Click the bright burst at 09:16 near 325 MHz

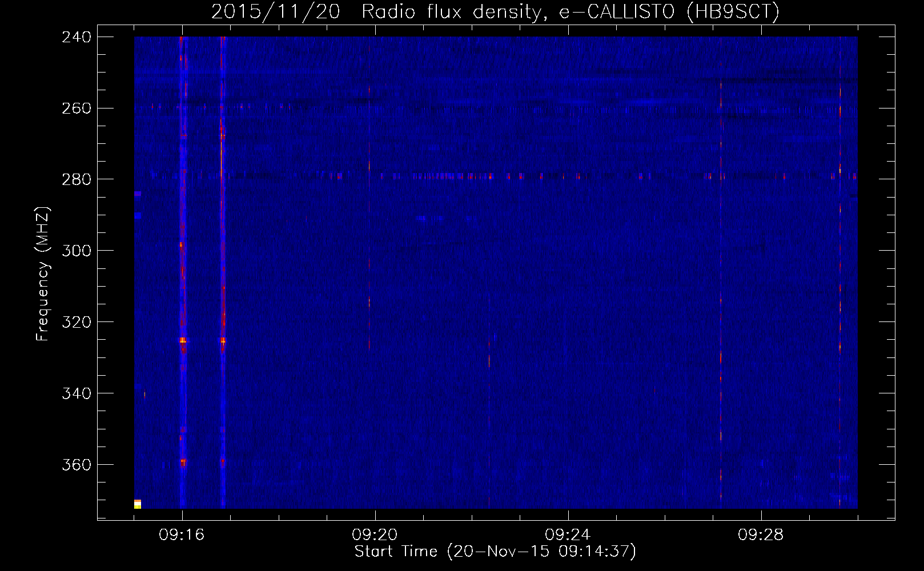pyautogui.click(x=183, y=340)
